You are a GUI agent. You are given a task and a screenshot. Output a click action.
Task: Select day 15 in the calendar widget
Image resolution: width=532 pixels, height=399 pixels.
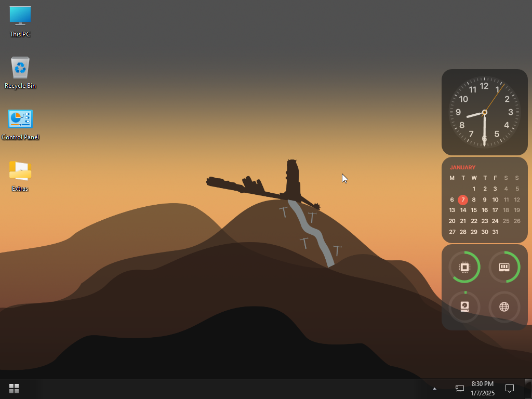474,210
